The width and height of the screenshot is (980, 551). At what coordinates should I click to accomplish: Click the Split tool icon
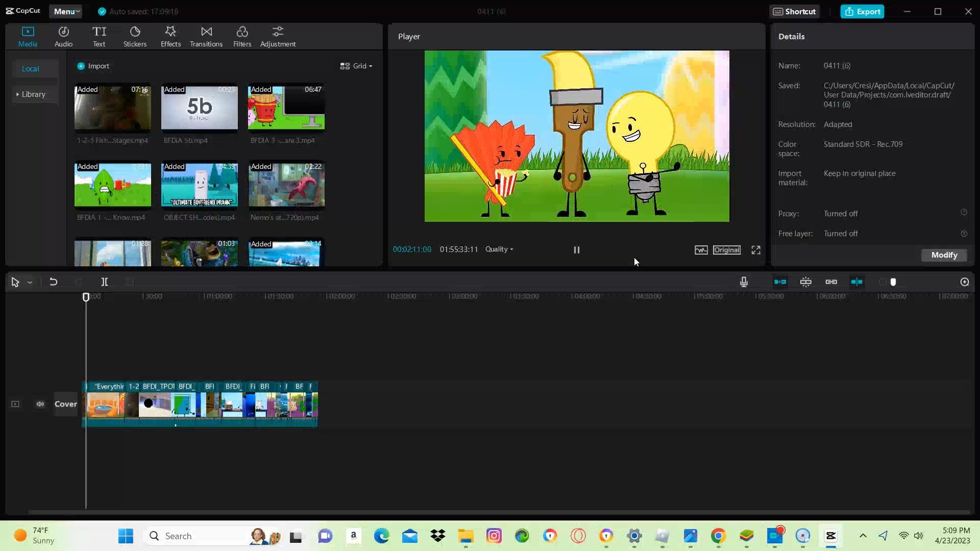(x=104, y=282)
